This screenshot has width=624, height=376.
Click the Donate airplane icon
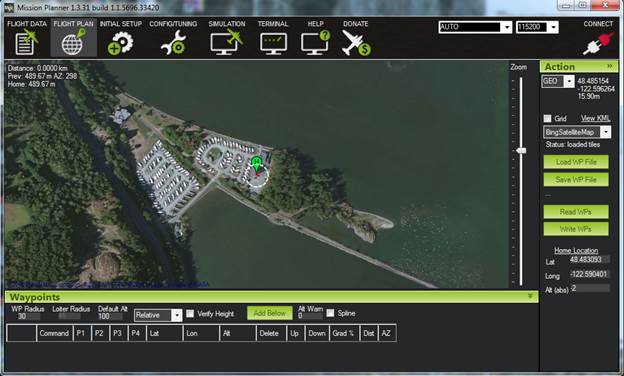pos(355,43)
